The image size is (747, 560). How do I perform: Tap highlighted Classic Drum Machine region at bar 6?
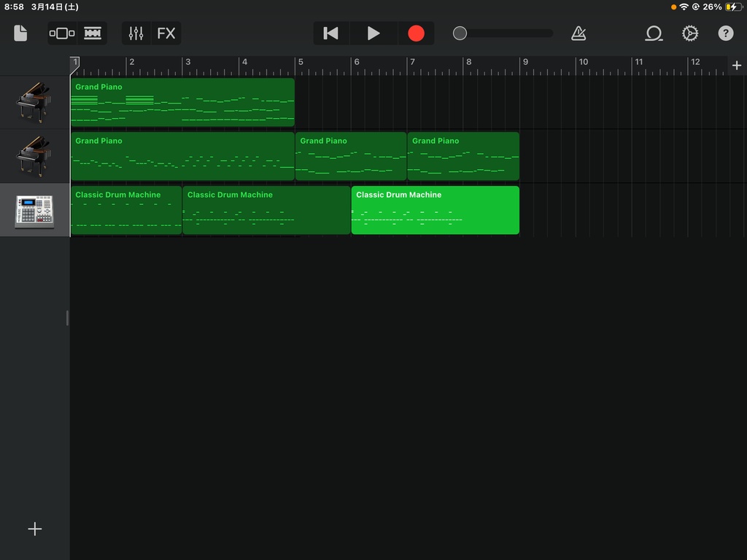tap(436, 210)
